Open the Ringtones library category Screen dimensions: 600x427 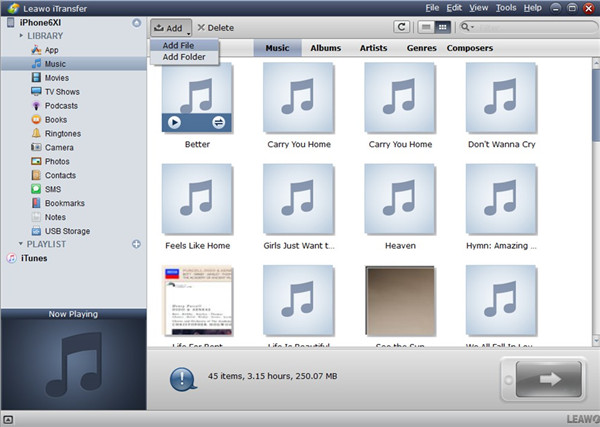[x=63, y=133]
